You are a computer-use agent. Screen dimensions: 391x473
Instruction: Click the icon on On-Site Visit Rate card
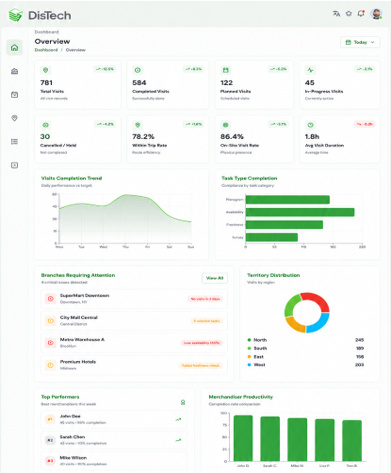226,125
